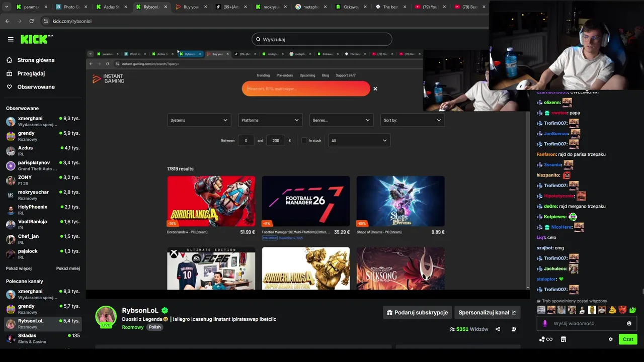Switch to the Buy your browser tab

191,7
